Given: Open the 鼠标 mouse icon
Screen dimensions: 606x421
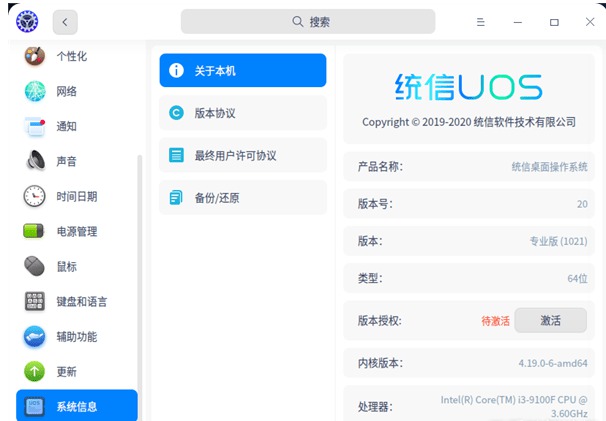Looking at the screenshot, I should pyautogui.click(x=34, y=266).
